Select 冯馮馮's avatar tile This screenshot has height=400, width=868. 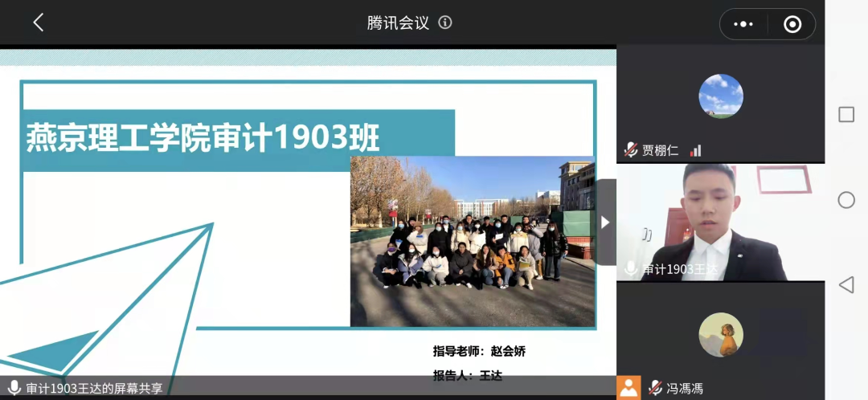point(721,334)
